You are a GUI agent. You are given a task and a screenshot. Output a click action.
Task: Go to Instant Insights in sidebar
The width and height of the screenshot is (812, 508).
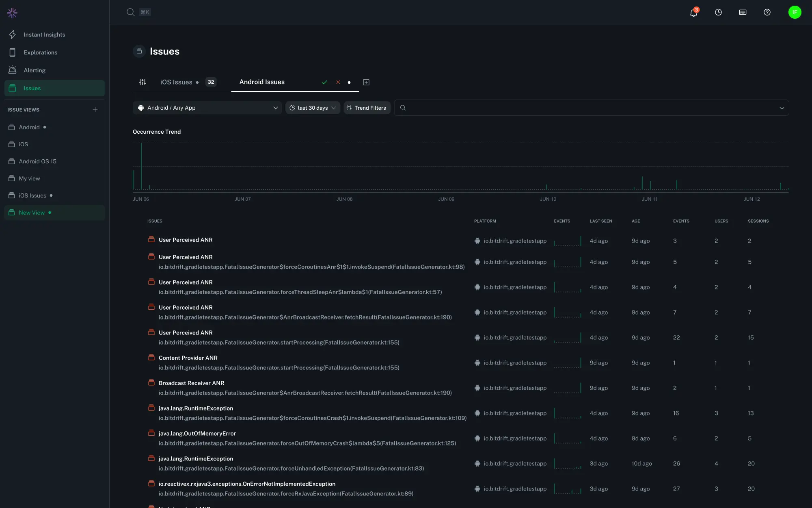(44, 35)
